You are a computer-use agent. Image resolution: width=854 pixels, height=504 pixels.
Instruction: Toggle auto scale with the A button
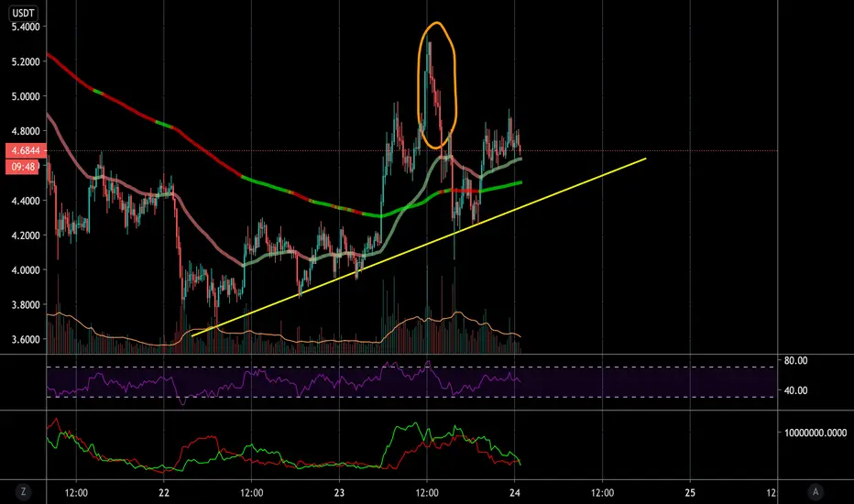(816, 491)
